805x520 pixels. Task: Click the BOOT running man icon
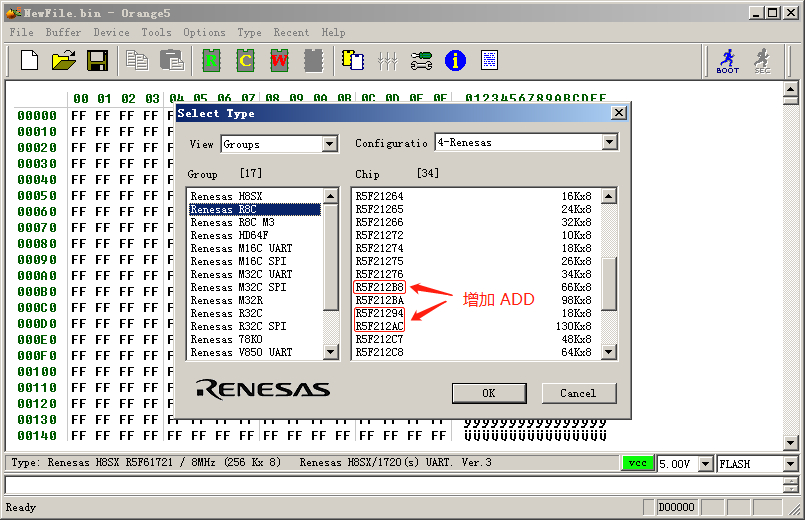(728, 61)
